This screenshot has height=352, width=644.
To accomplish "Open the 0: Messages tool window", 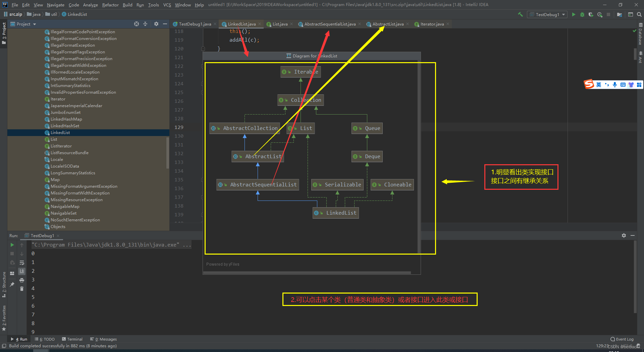I will (x=103, y=339).
